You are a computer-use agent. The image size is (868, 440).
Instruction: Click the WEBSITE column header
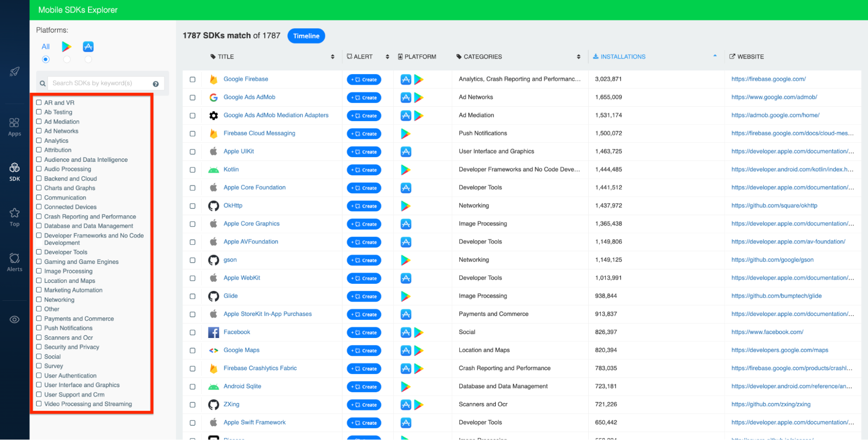tap(746, 57)
